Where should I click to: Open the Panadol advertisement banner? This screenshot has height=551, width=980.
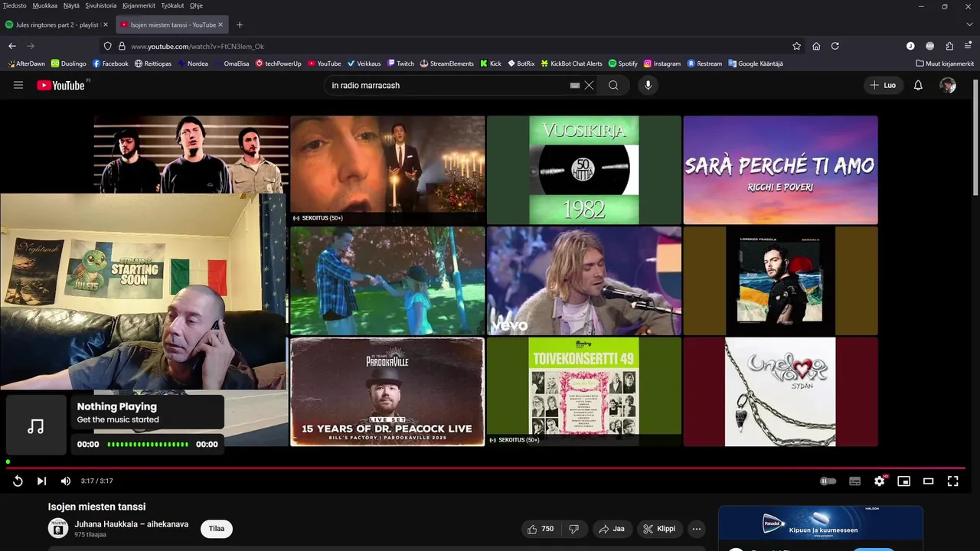click(x=820, y=523)
